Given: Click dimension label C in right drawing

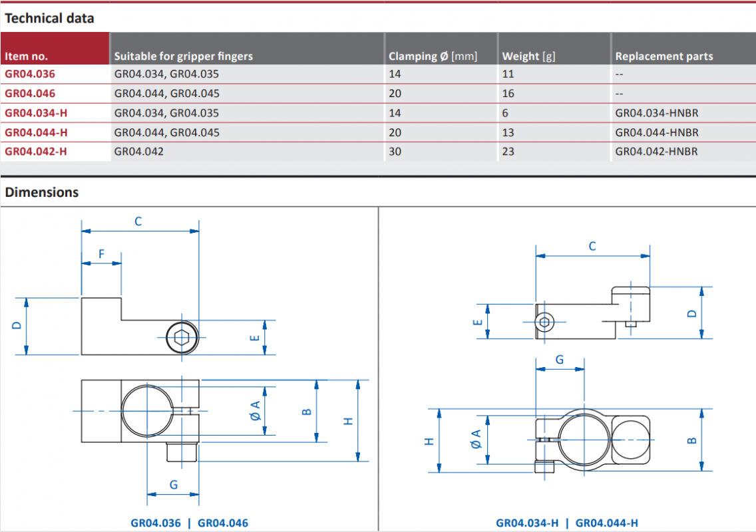Looking at the screenshot, I should click(x=592, y=246).
